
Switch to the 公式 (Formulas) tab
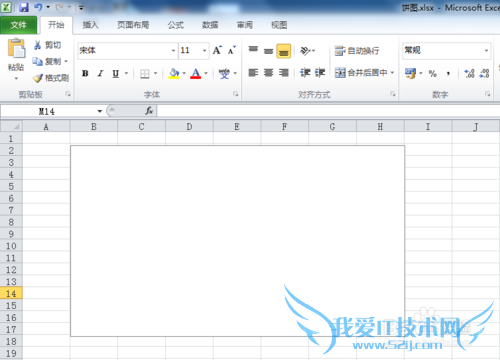pyautogui.click(x=176, y=25)
